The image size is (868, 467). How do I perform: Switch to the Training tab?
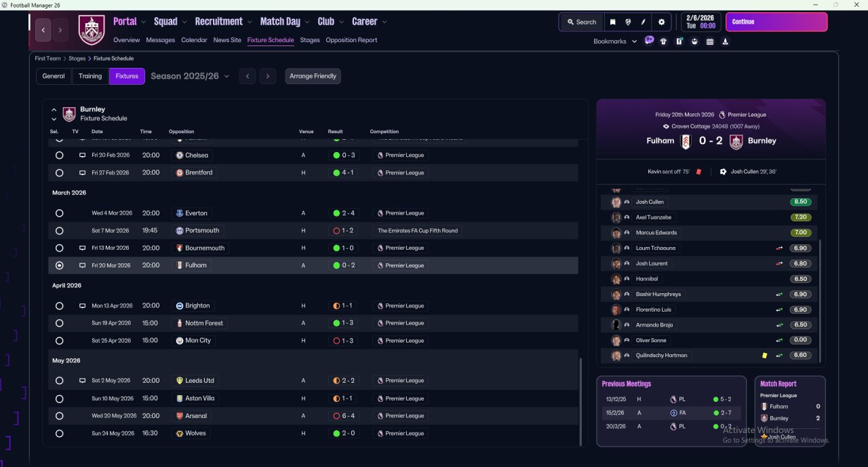[x=90, y=76]
